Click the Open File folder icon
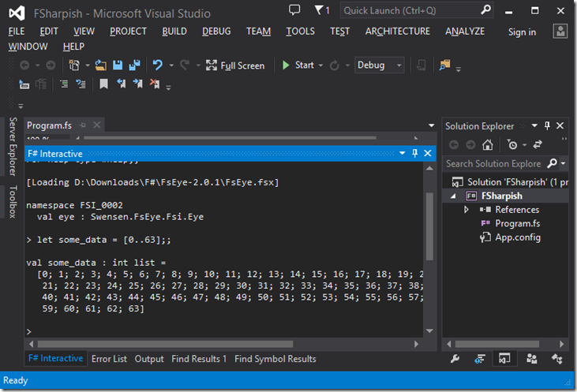This screenshot has width=577, height=392. coord(101,65)
